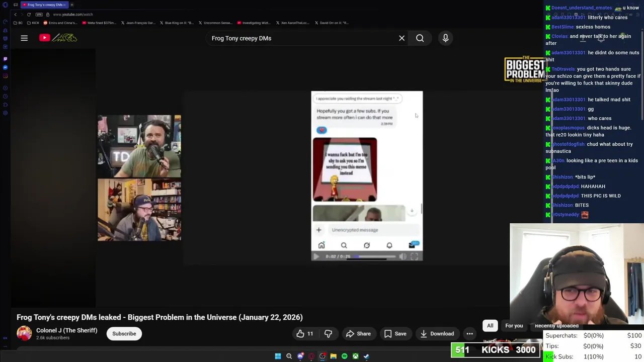Open the YouTube hamburger guide menu
The height and width of the screenshot is (362, 644).
pos(24,38)
